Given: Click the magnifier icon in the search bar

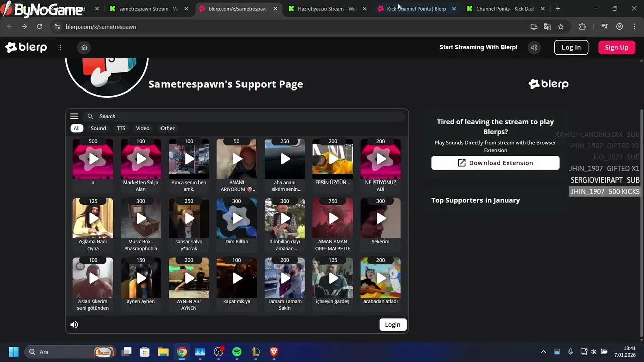Looking at the screenshot, I should (90, 116).
